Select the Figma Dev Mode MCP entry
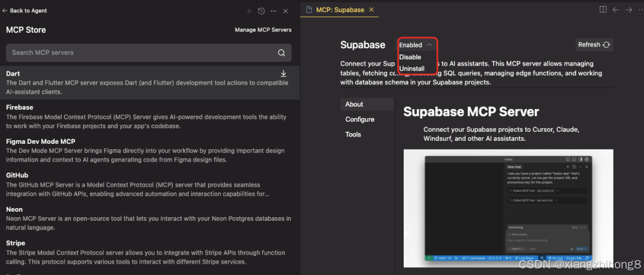 coord(150,150)
